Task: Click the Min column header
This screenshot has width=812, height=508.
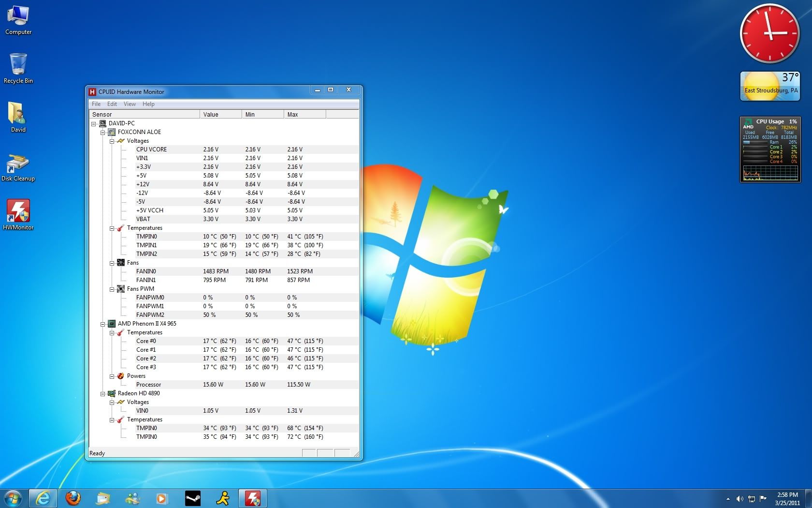Action: click(263, 114)
